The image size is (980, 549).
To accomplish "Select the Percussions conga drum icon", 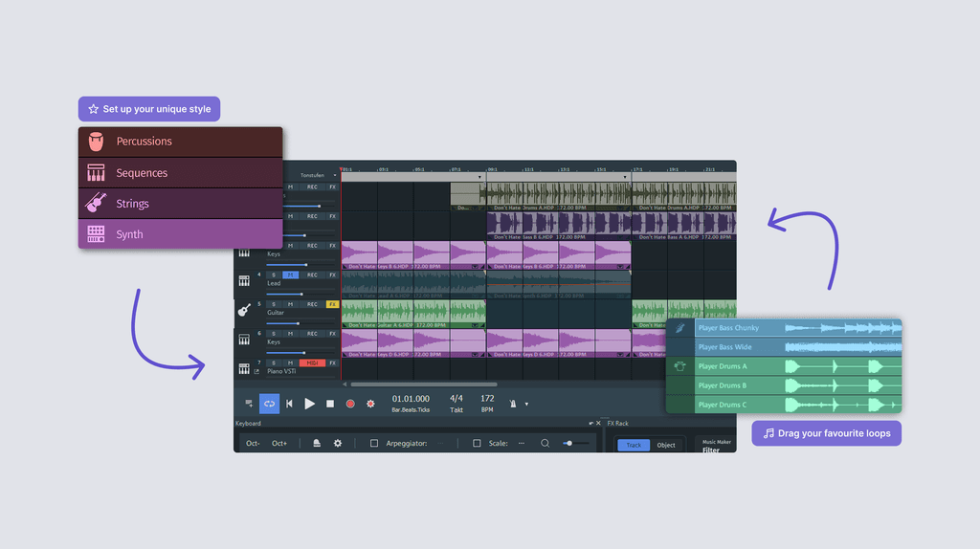I will click(x=96, y=142).
